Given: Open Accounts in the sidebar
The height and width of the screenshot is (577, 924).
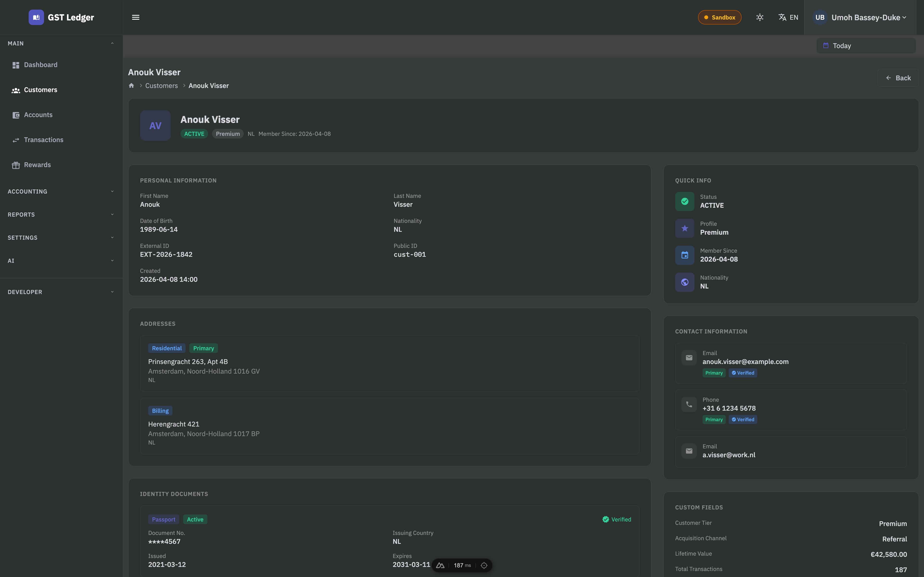Looking at the screenshot, I should tap(38, 115).
